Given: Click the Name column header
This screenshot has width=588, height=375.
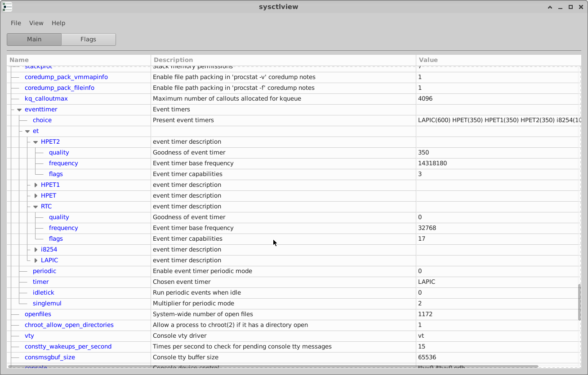Looking at the screenshot, I should pyautogui.click(x=79, y=60).
